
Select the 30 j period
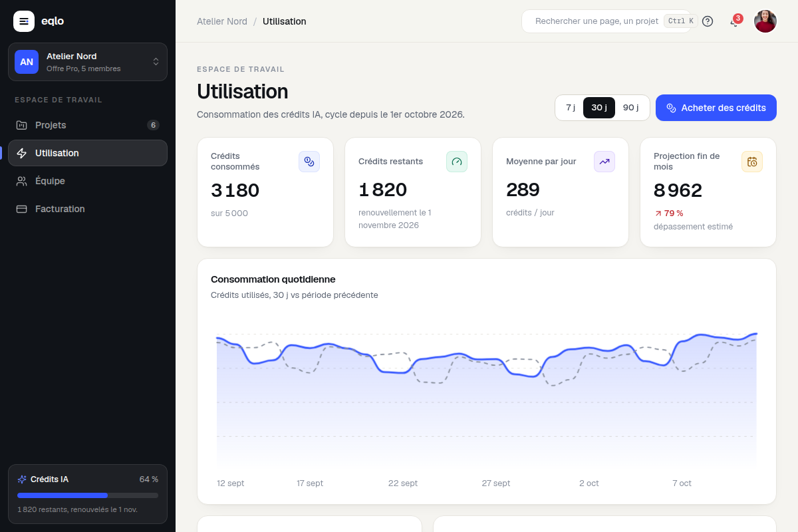[x=599, y=108]
